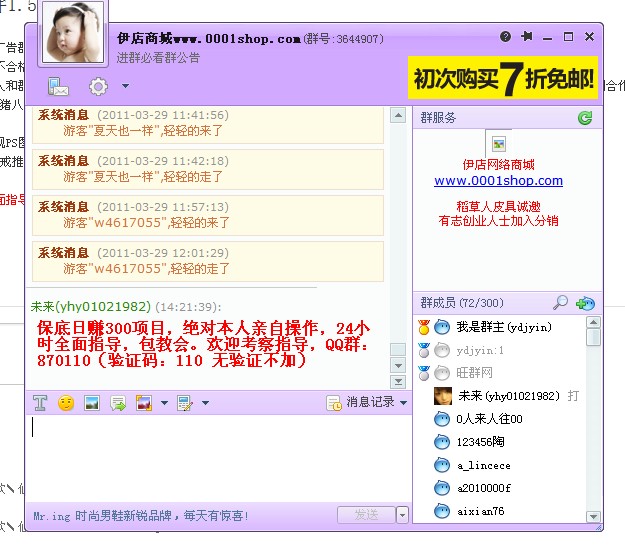This screenshot has width=625, height=545.
Task: Select member 0人来人往00
Action: [x=489, y=419]
